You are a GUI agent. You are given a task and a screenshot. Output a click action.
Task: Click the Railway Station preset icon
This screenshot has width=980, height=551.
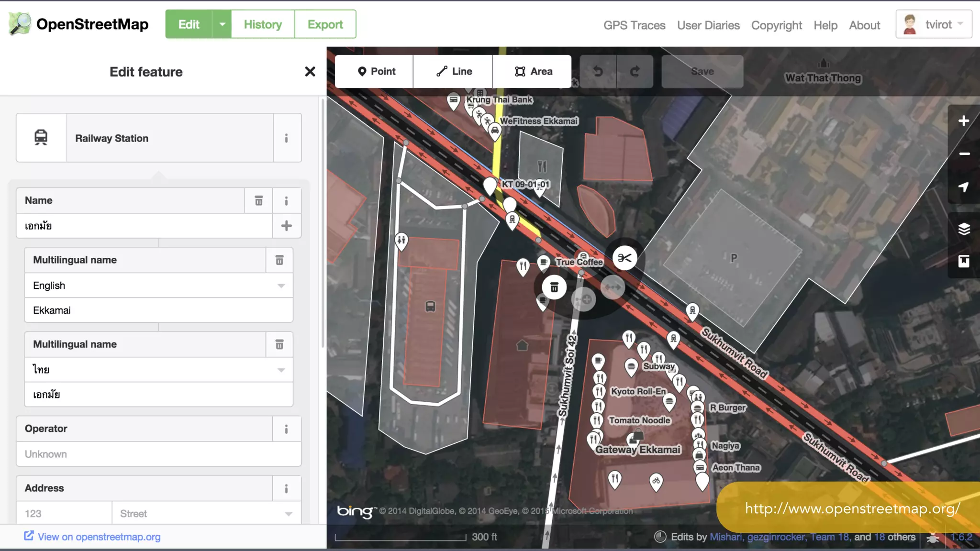pyautogui.click(x=41, y=138)
